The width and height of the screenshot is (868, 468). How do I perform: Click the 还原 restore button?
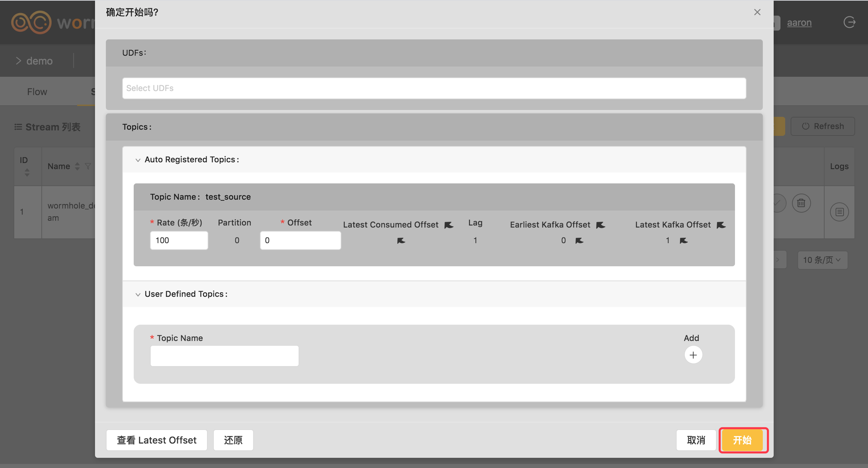233,440
